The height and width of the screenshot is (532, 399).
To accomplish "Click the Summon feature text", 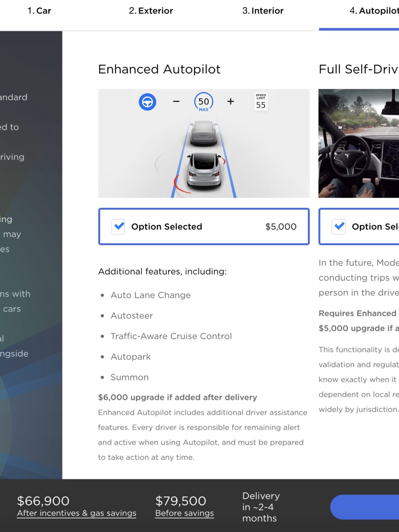I will [130, 377].
